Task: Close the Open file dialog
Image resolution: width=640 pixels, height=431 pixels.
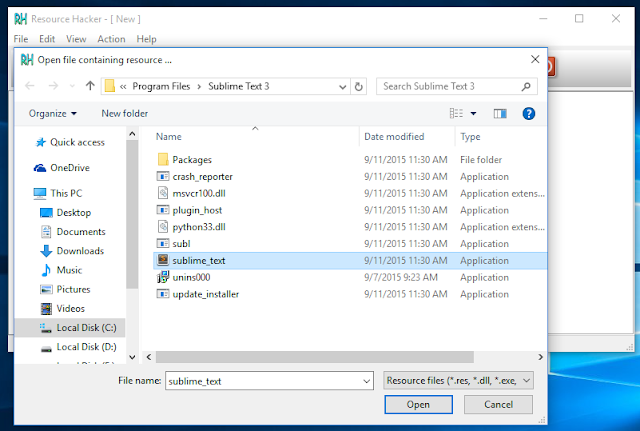Action: point(535,60)
